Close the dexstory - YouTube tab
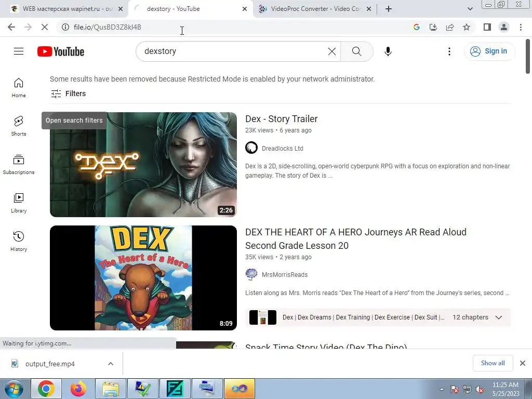This screenshot has width=532, height=399. (x=245, y=9)
